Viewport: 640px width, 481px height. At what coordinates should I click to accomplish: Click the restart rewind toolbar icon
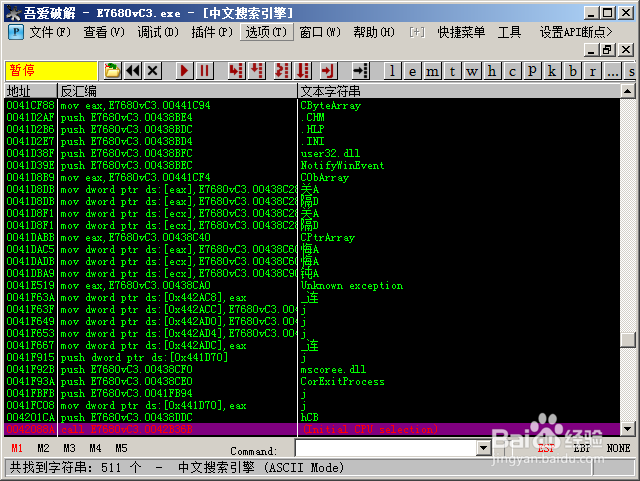pyautogui.click(x=133, y=71)
